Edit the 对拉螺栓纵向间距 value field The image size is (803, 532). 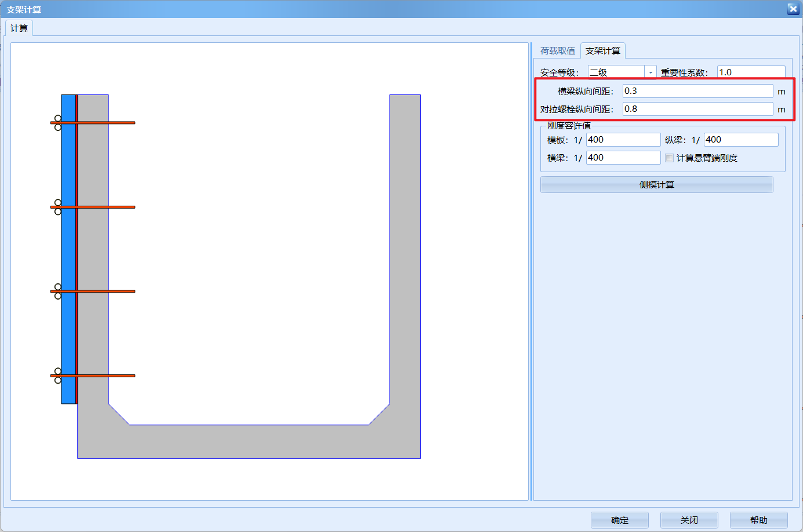[x=697, y=109]
